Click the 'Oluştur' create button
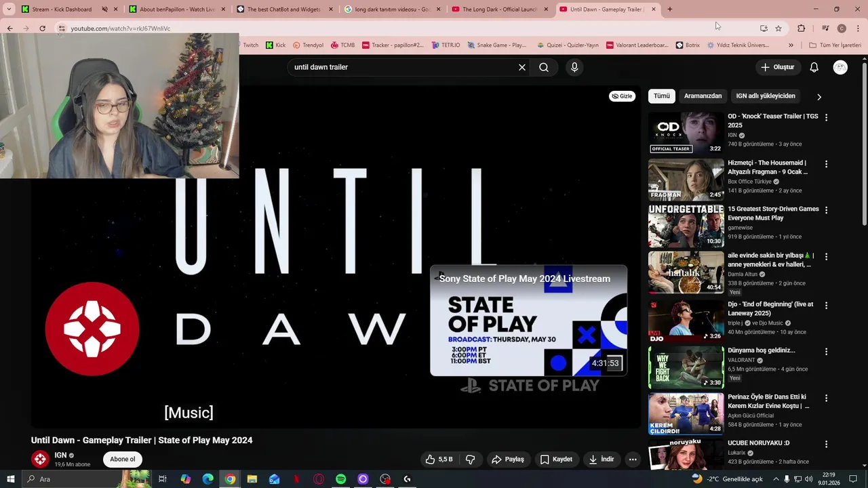The width and height of the screenshot is (868, 488). (777, 67)
